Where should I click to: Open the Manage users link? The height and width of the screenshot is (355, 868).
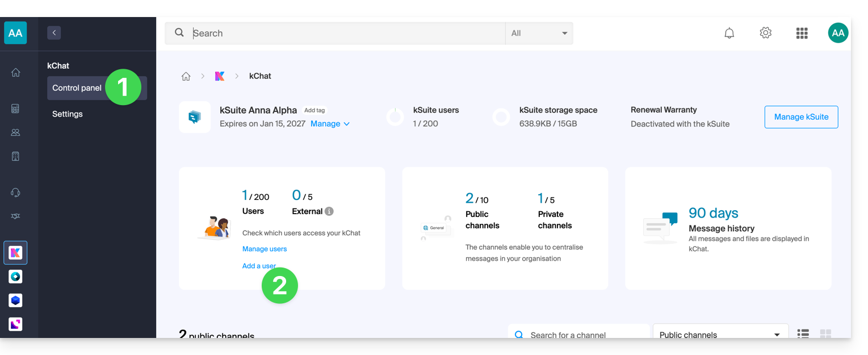tap(265, 249)
